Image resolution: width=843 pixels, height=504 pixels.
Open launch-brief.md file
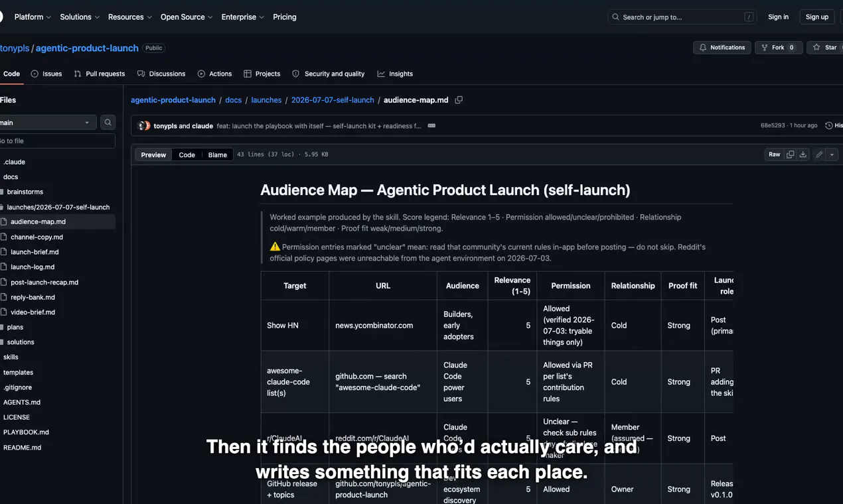point(35,252)
